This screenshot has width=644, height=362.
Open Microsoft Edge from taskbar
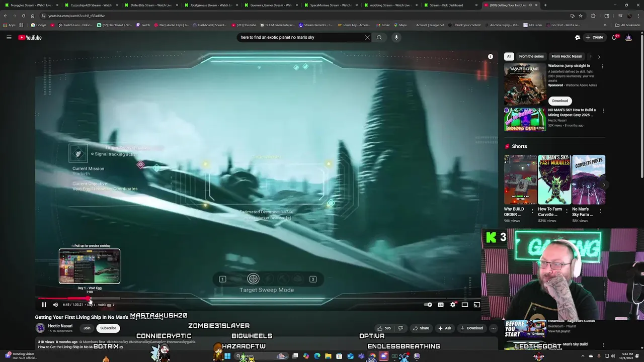(x=317, y=356)
